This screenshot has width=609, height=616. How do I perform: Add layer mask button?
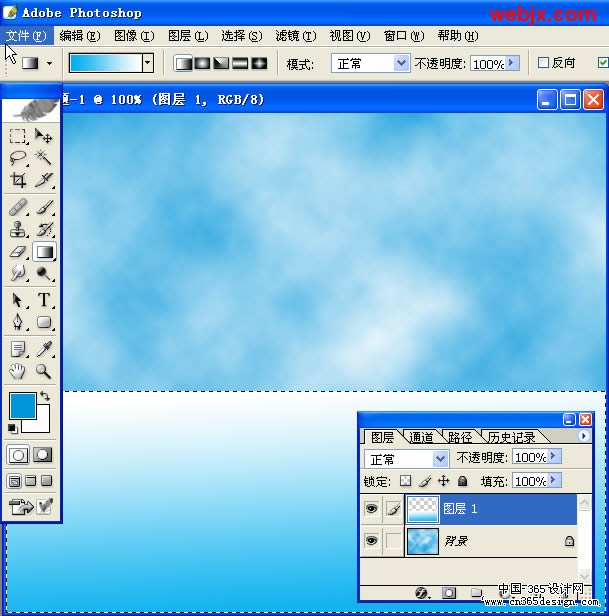[x=449, y=592]
